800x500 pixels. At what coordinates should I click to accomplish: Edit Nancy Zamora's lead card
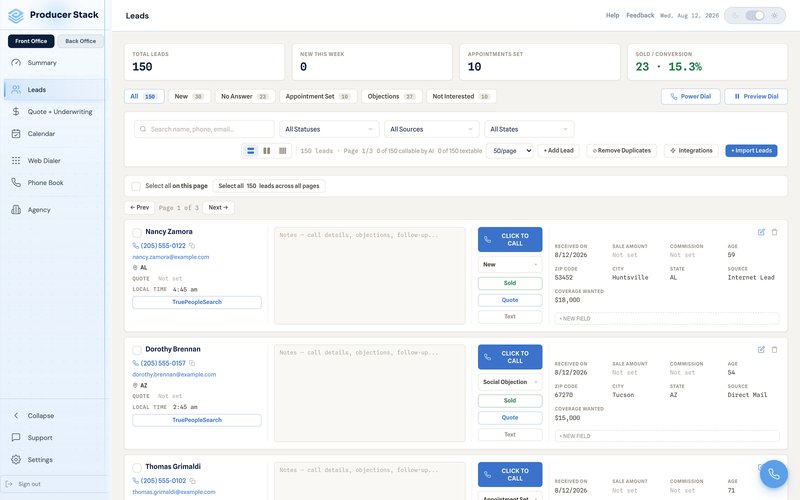click(x=761, y=232)
